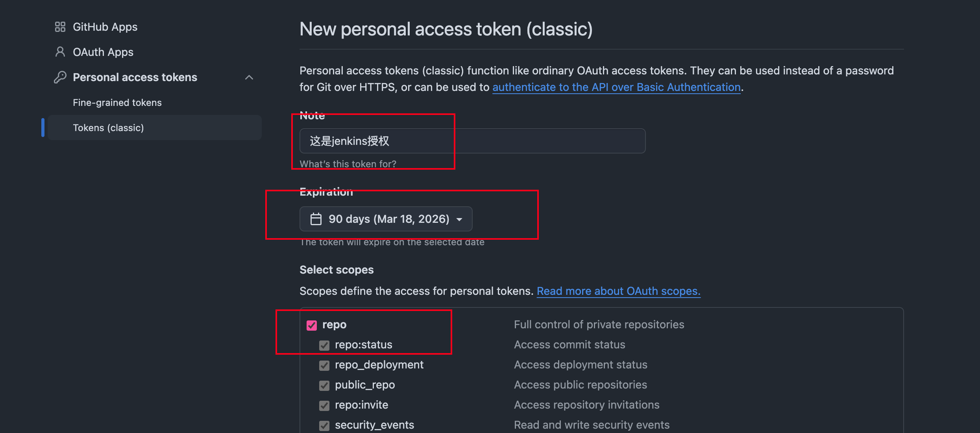980x433 pixels.
Task: Click the OAuth Apps person icon
Action: [x=60, y=52]
